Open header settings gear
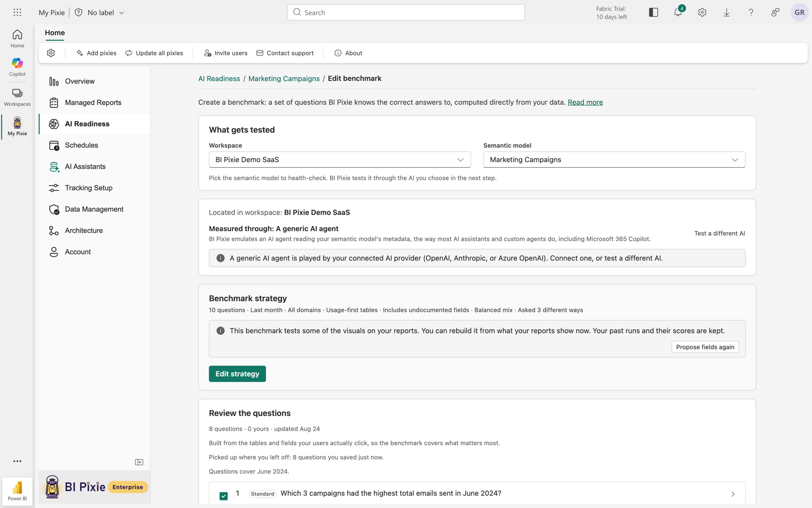This screenshot has width=812, height=508. [702, 12]
